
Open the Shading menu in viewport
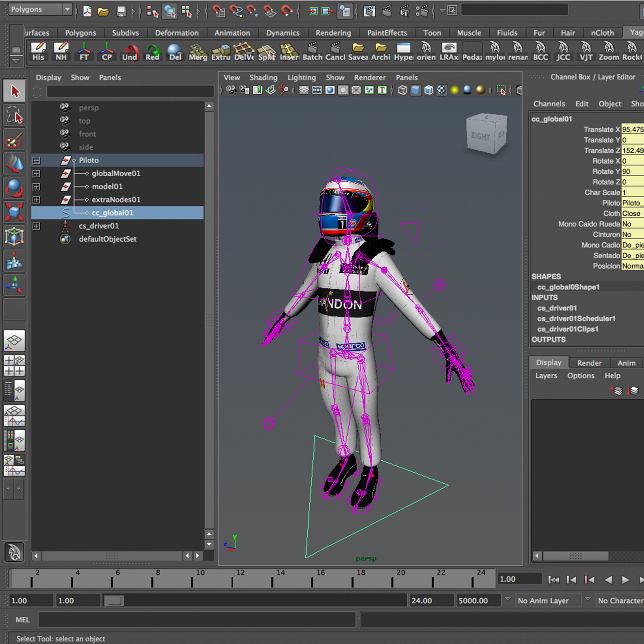263,77
